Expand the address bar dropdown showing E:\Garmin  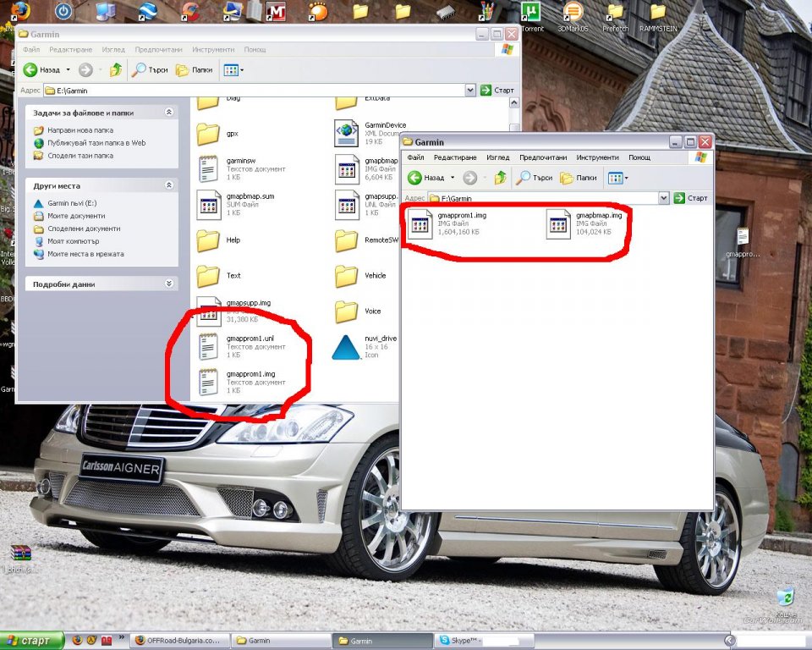[x=470, y=91]
